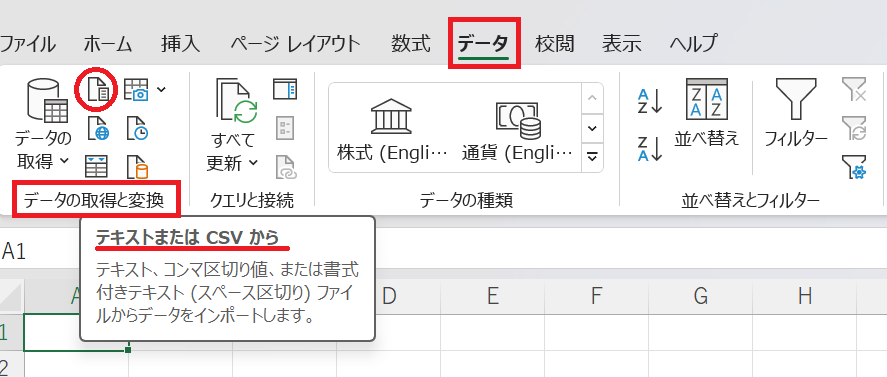Image resolution: width=887 pixels, height=377 pixels.
Task: Sort ascending with A to Z icon
Action: point(649,101)
